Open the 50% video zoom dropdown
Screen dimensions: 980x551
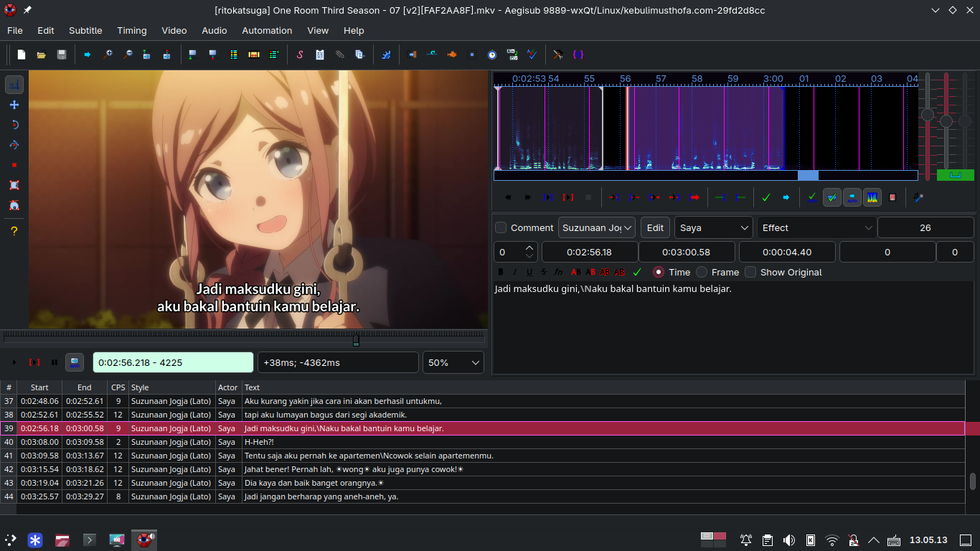[x=453, y=362]
